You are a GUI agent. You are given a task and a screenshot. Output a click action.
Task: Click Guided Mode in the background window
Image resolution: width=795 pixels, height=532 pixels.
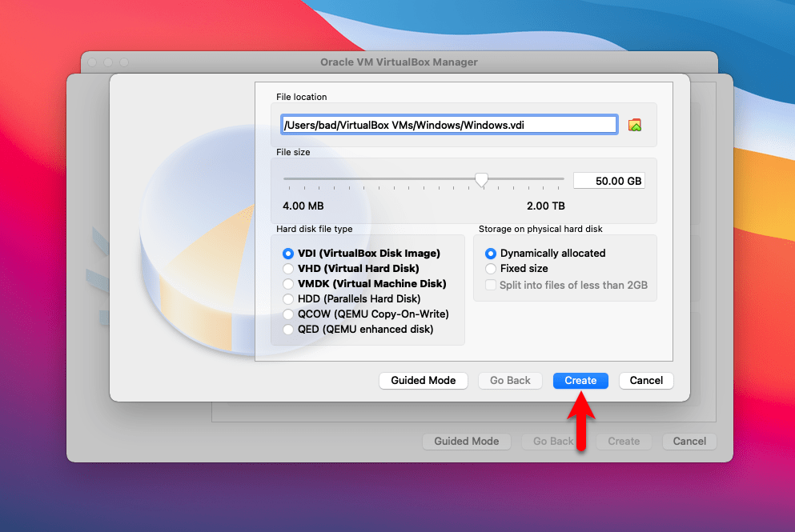[467, 442]
